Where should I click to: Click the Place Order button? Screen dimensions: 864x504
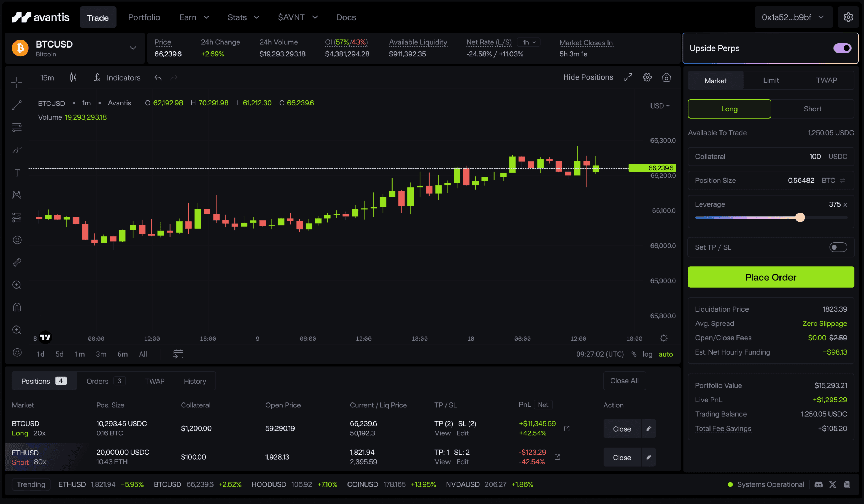click(771, 277)
